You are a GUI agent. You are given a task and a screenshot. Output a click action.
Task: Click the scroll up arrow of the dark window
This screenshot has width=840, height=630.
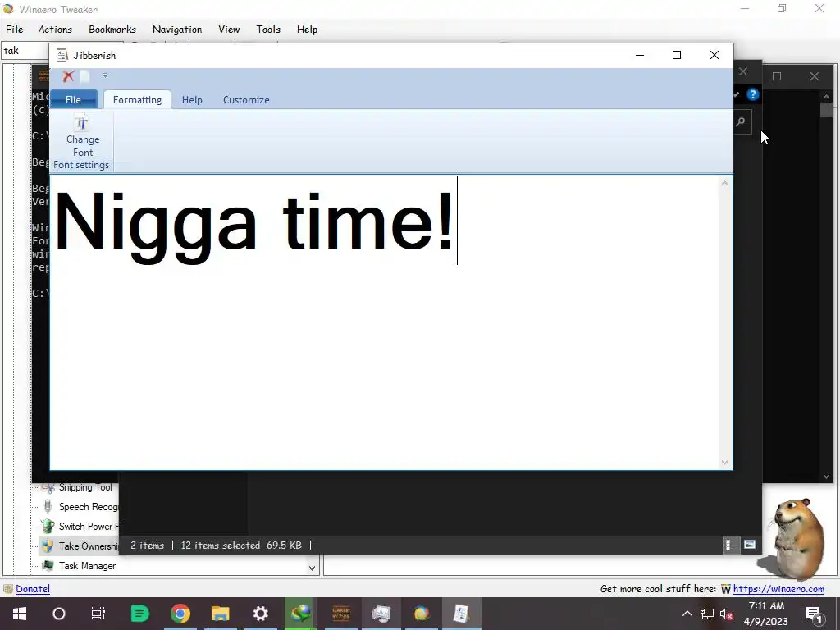pyautogui.click(x=826, y=98)
